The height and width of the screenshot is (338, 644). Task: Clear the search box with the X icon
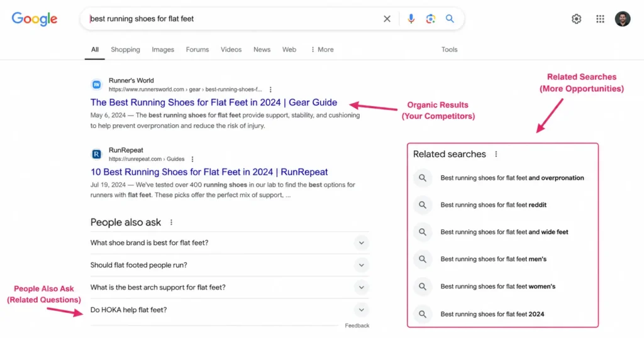(x=387, y=19)
